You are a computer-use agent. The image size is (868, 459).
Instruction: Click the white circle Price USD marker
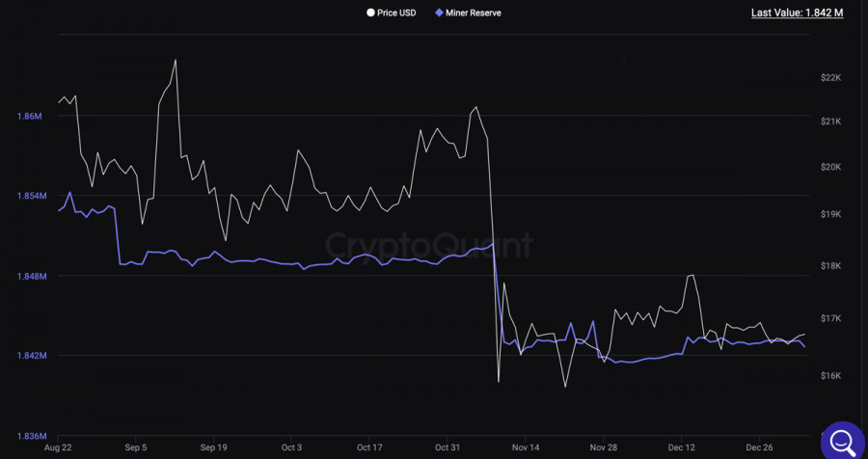(x=369, y=13)
